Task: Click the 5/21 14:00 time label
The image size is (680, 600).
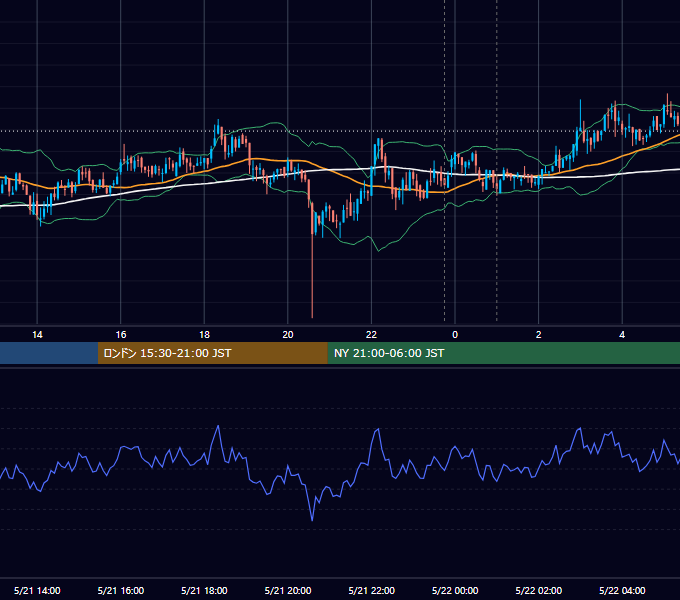Action: tap(37, 590)
